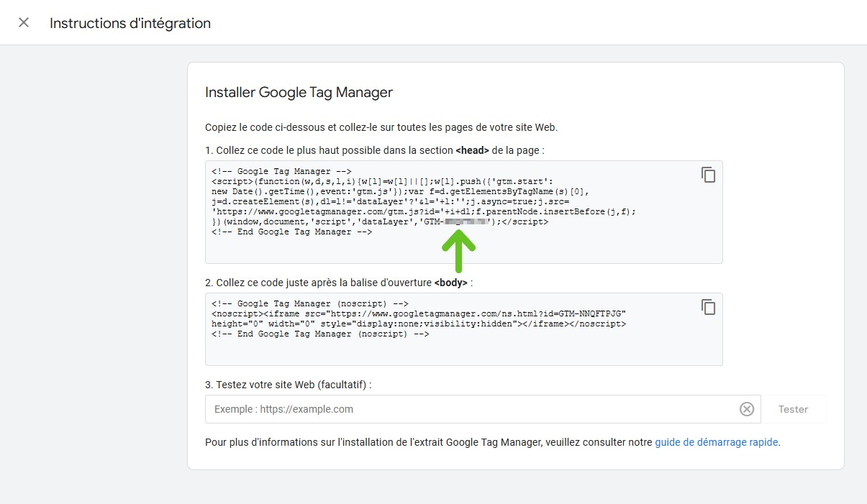The image size is (867, 504).
Task: Click inside the Testez votre site field
Action: pos(432,408)
